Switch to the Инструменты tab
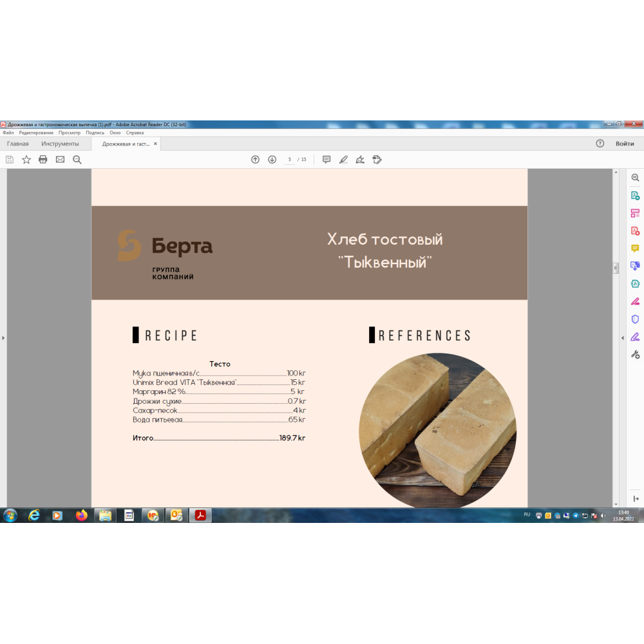 coord(60,144)
